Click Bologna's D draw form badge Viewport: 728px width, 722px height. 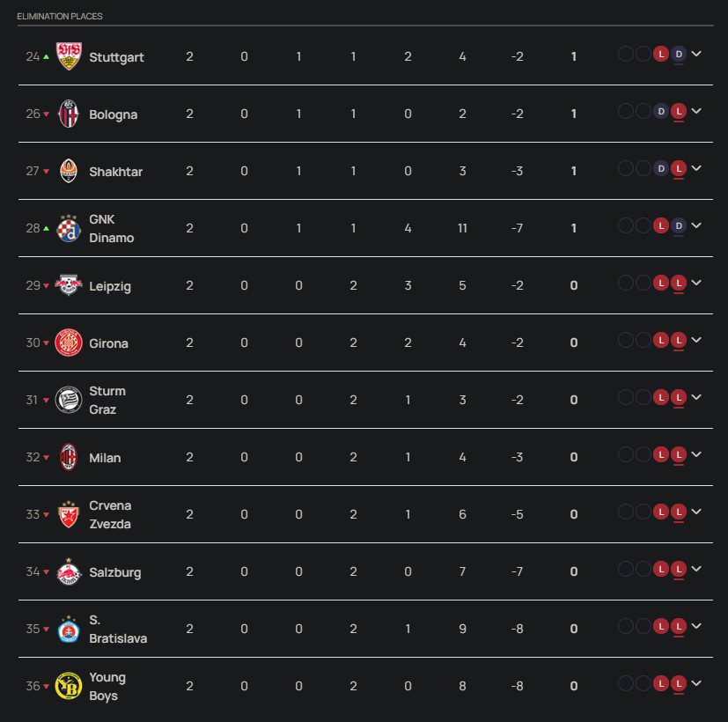661,112
